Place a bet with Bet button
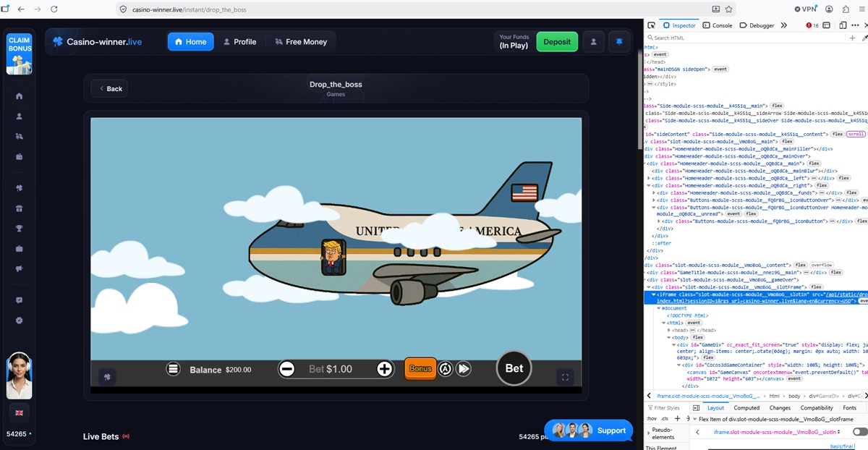 (x=514, y=368)
